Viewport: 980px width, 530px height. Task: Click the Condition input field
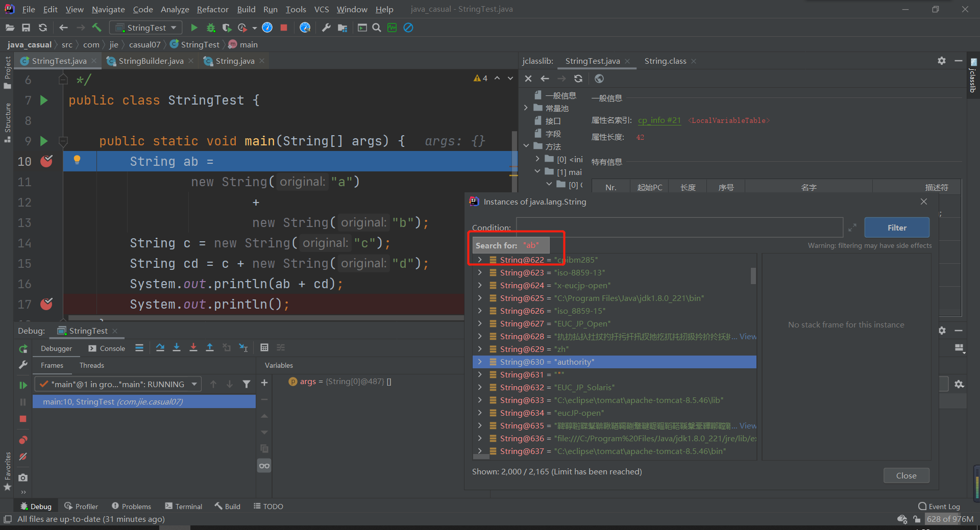tap(679, 228)
